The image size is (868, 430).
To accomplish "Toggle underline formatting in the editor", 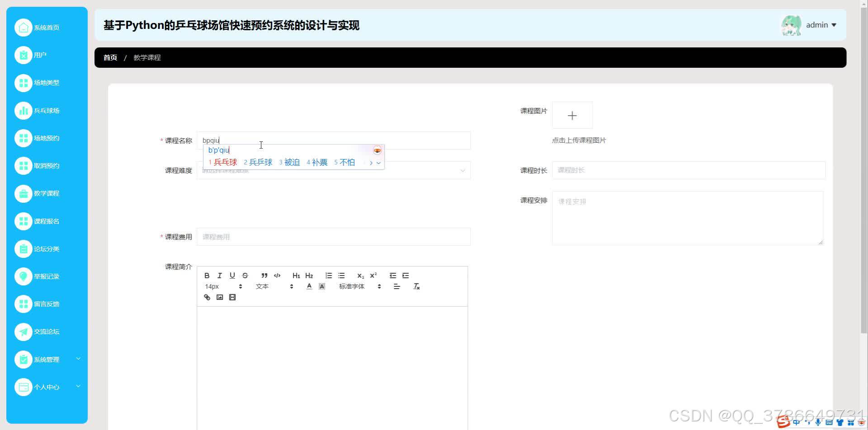I will click(x=232, y=275).
